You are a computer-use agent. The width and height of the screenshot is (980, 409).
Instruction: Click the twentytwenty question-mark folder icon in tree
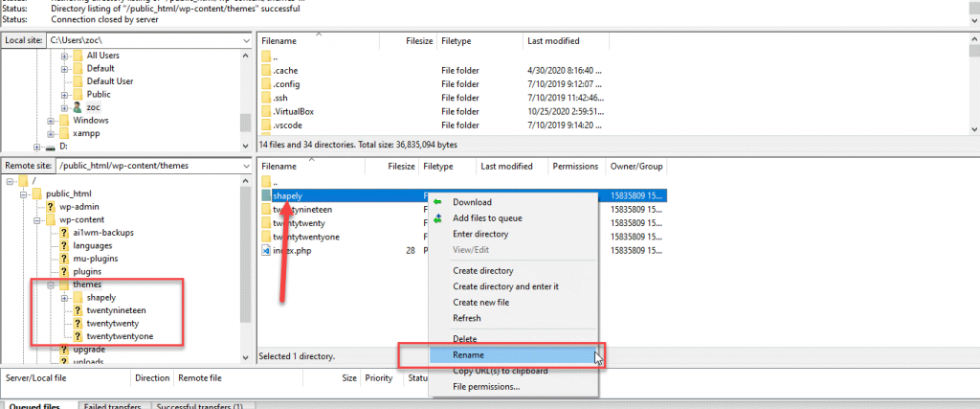pyautogui.click(x=78, y=324)
